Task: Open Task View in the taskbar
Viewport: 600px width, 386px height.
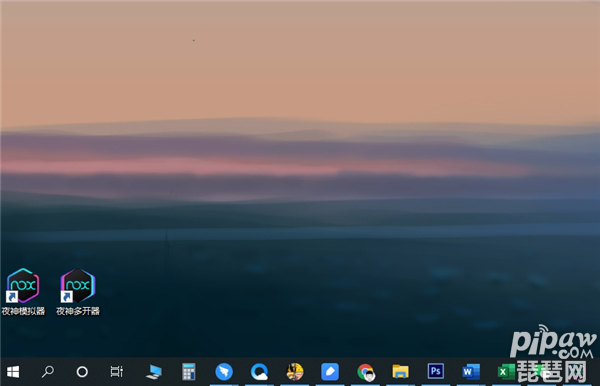Action: coord(117,371)
